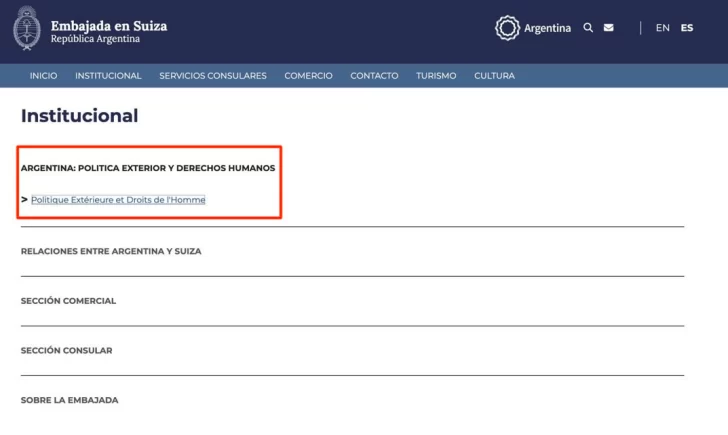Screen dimensions: 728x435
Task: Select TURISMO in the navigation bar
Action: (x=436, y=76)
